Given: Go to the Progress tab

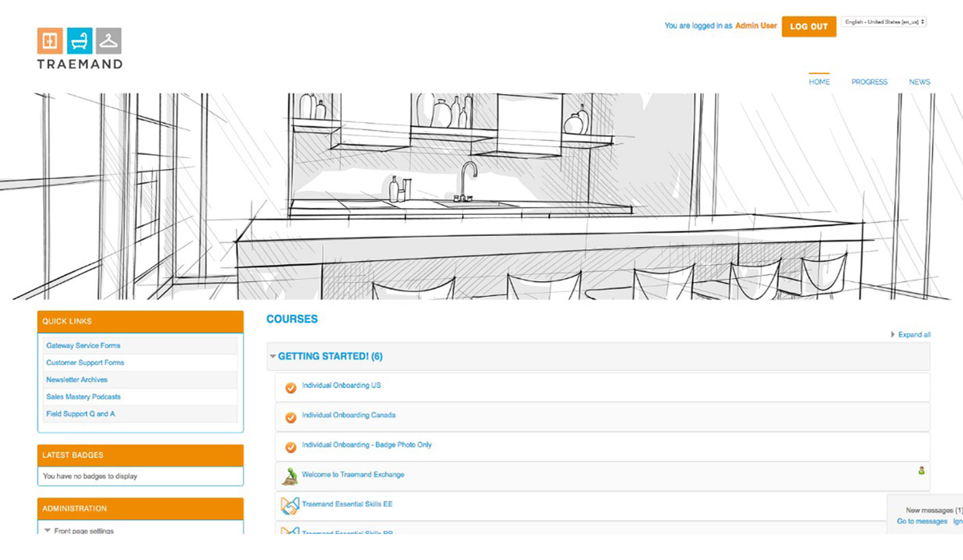Looking at the screenshot, I should pos(869,82).
